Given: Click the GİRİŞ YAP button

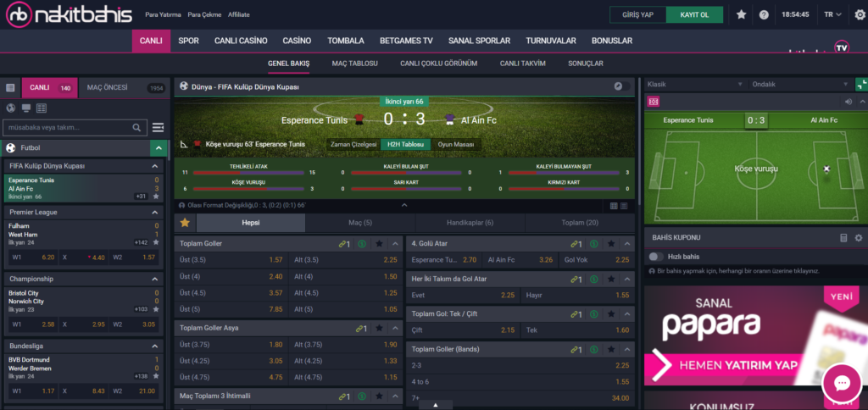Looking at the screenshot, I should pos(637,14).
